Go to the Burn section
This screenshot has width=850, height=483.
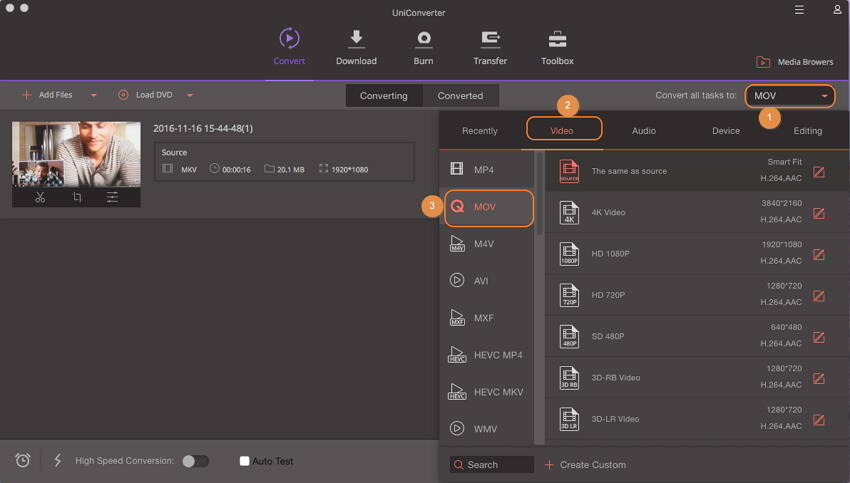(x=423, y=48)
